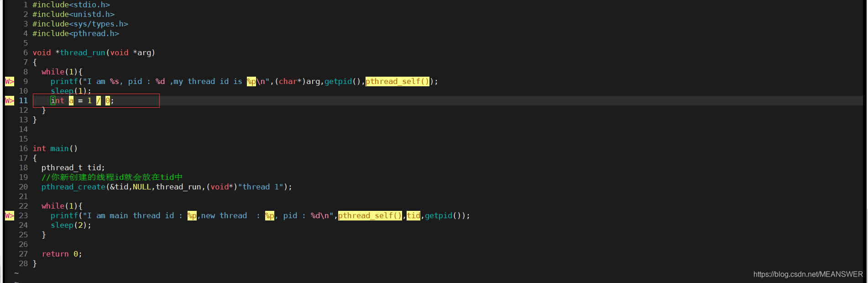Image resolution: width=868 pixels, height=283 pixels.
Task: Click the highlighted variable a on line 11
Action: click(71, 100)
